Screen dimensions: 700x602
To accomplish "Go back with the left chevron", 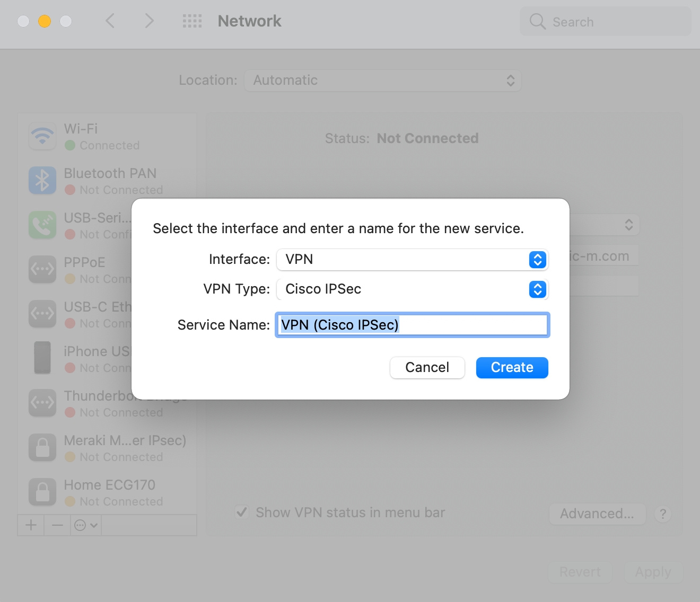I will coord(110,21).
